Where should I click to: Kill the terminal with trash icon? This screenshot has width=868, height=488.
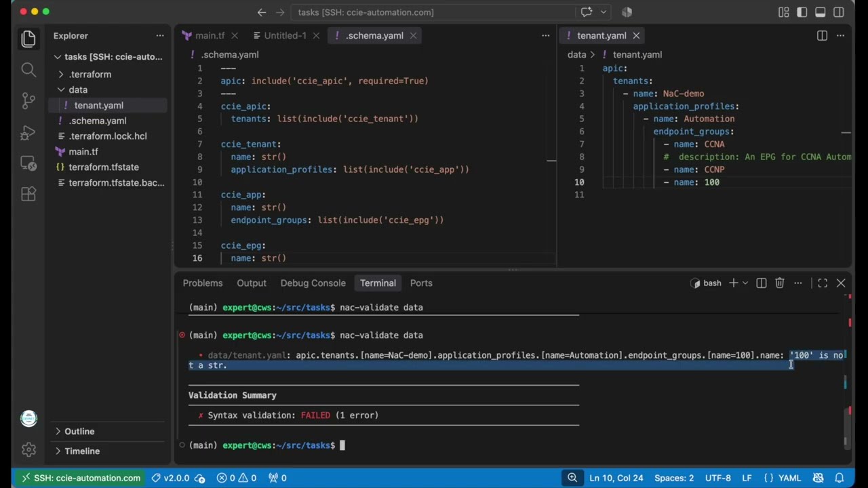click(x=780, y=283)
